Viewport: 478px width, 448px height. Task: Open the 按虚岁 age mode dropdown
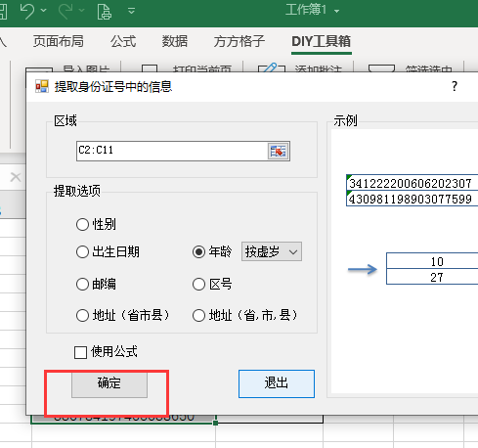coord(272,251)
